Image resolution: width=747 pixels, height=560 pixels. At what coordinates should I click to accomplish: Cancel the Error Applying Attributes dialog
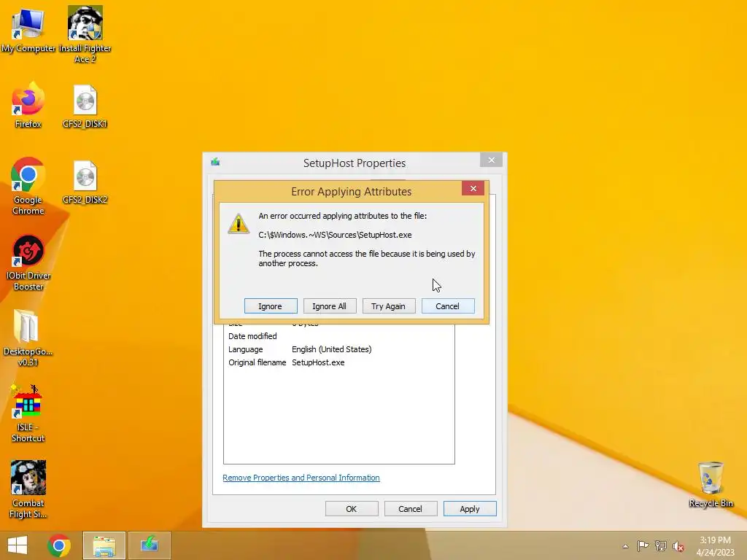448,306
